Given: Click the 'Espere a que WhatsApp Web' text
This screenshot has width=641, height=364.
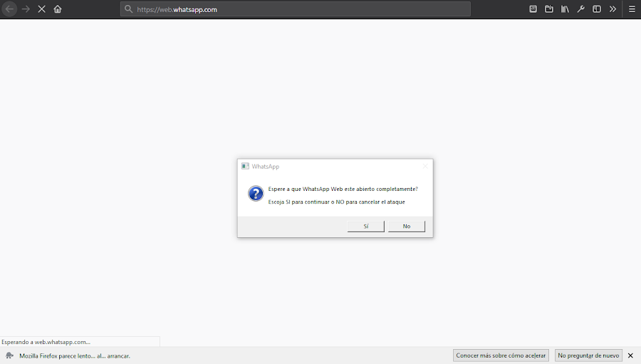Looking at the screenshot, I should tap(343, 189).
